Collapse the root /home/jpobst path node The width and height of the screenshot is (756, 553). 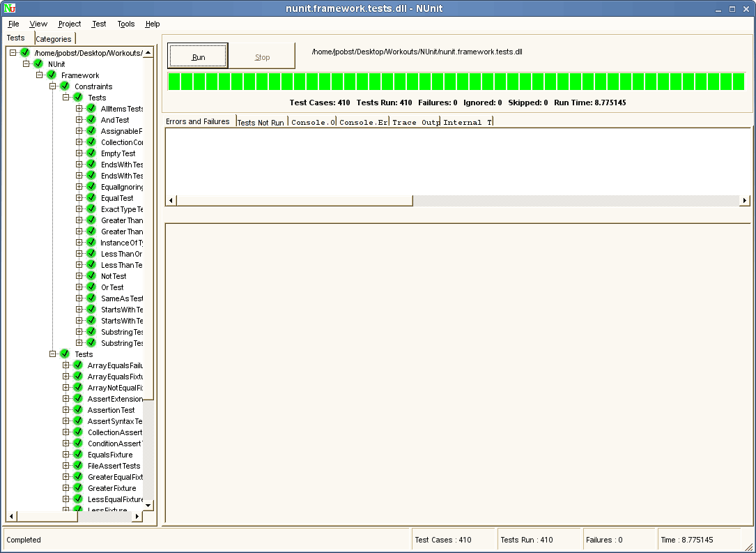pos(13,52)
